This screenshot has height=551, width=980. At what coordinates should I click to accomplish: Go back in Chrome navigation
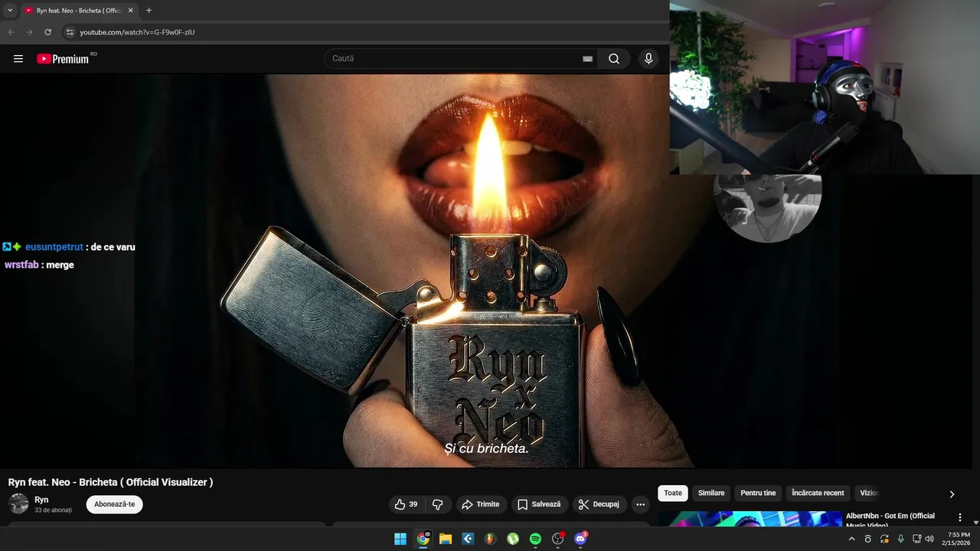11,32
